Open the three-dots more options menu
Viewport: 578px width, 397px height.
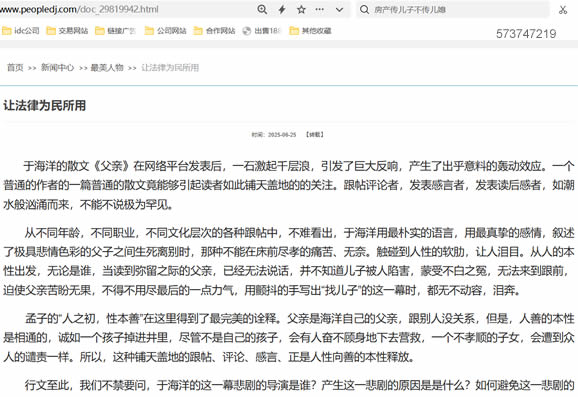(320, 9)
